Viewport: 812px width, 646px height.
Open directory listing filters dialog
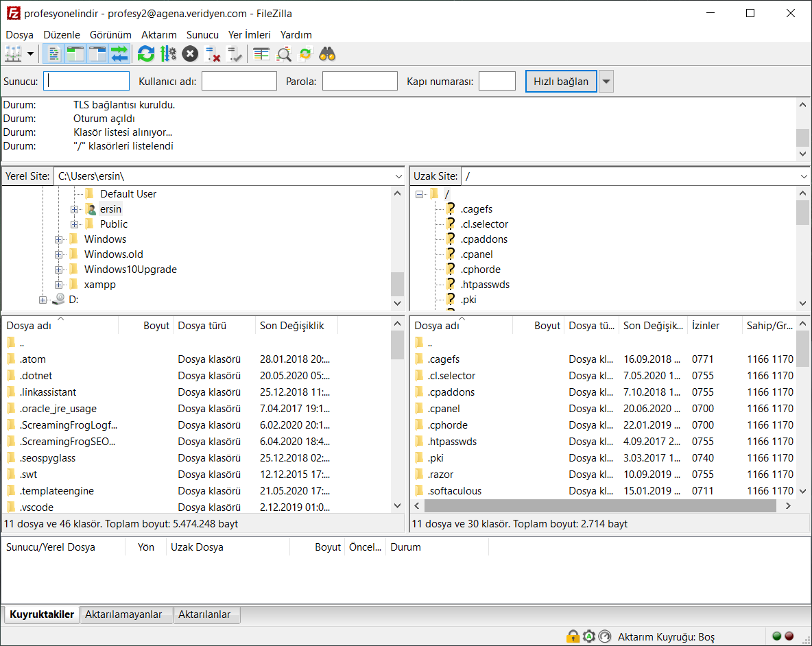pos(261,53)
